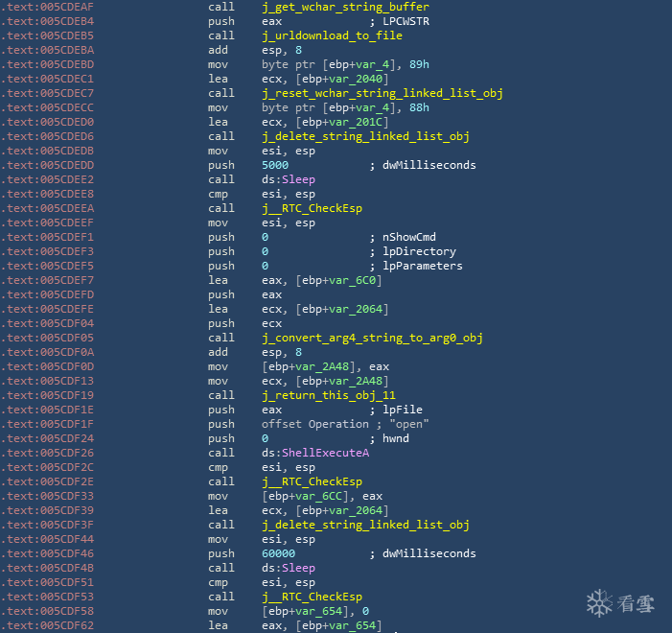Click the Sleep call at 005CDEE2

coord(298,179)
